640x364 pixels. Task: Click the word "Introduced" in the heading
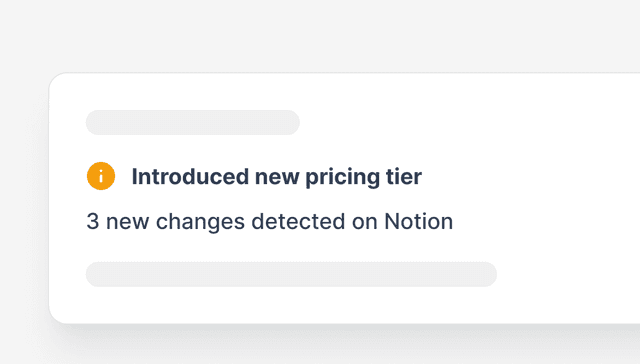tap(190, 176)
